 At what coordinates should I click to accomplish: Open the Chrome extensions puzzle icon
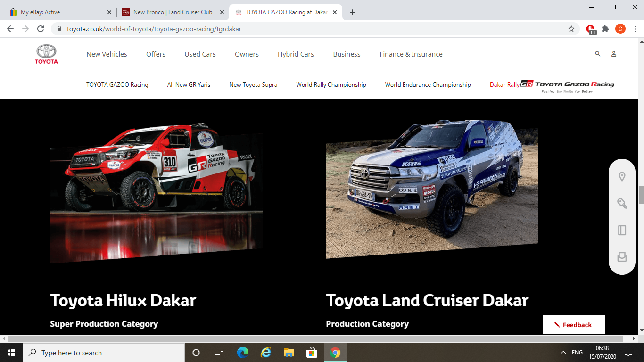tap(605, 29)
